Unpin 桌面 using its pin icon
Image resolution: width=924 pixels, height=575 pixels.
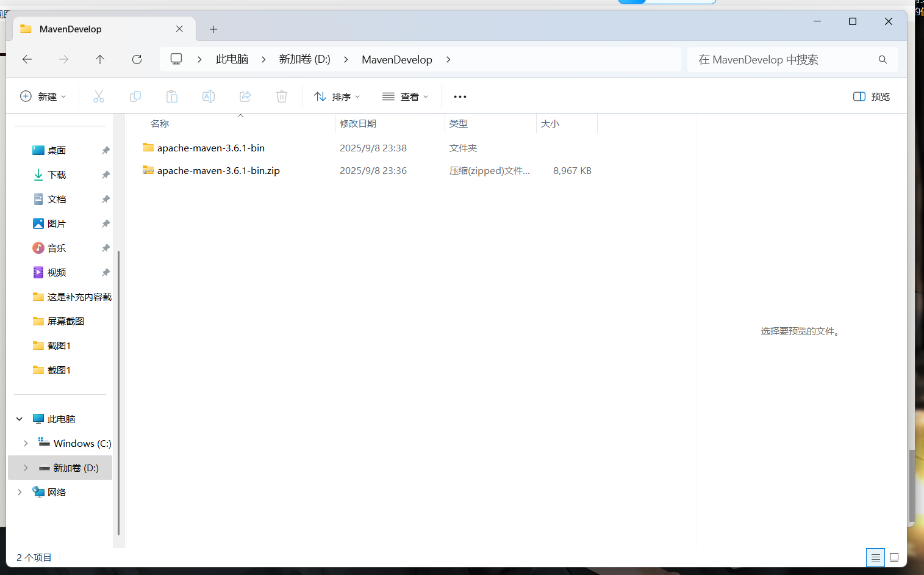[106, 150]
